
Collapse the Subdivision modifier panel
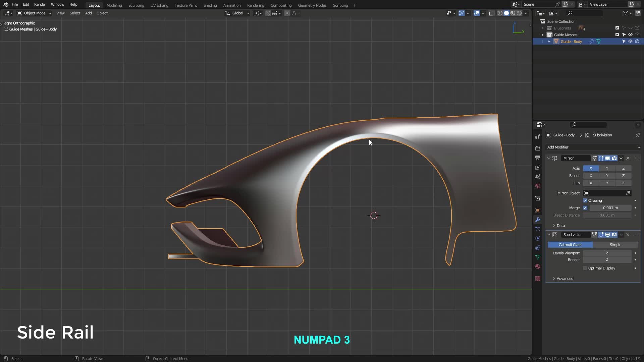point(549,235)
